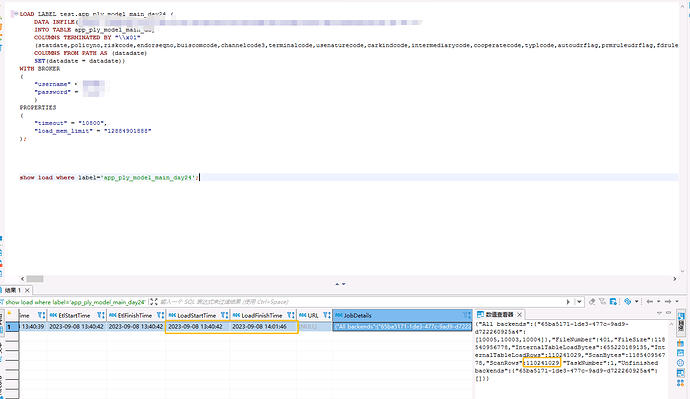Click the COLUMNS FROM PATH AS line
This screenshot has height=399, width=690.
coord(91,53)
